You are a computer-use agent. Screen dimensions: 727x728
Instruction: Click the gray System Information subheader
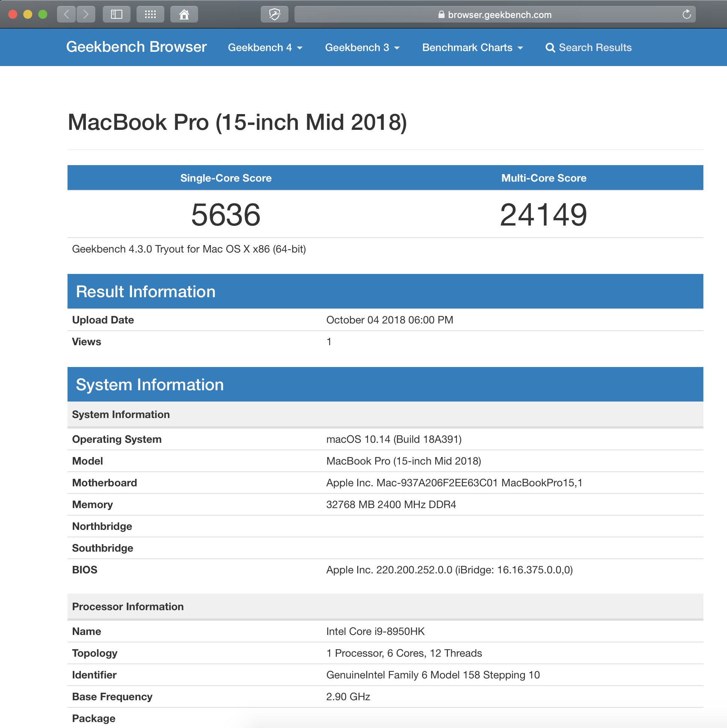tap(385, 415)
